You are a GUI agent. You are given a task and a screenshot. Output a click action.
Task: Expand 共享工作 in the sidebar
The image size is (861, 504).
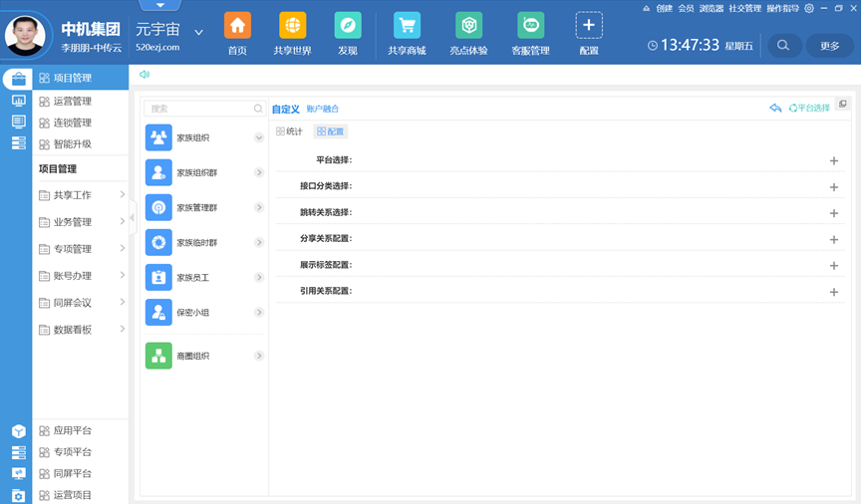point(81,195)
